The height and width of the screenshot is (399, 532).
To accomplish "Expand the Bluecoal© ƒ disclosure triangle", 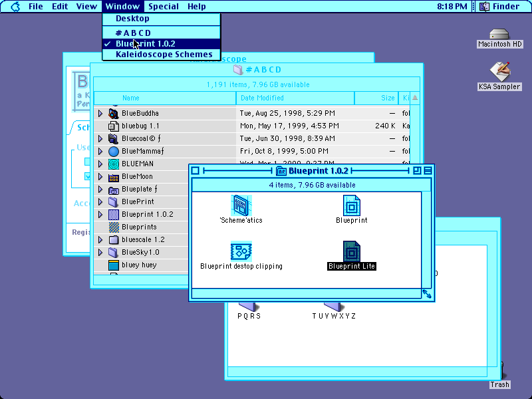I will coord(100,138).
